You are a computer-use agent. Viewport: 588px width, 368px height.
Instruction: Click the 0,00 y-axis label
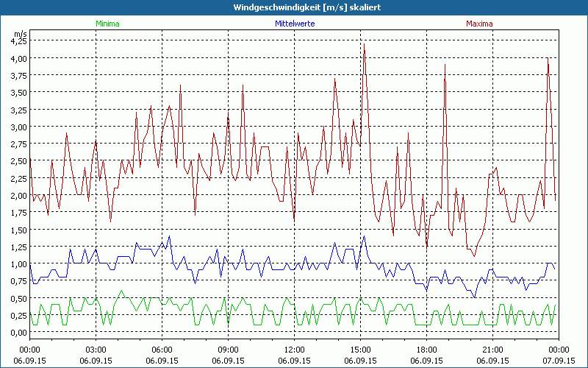point(18,332)
